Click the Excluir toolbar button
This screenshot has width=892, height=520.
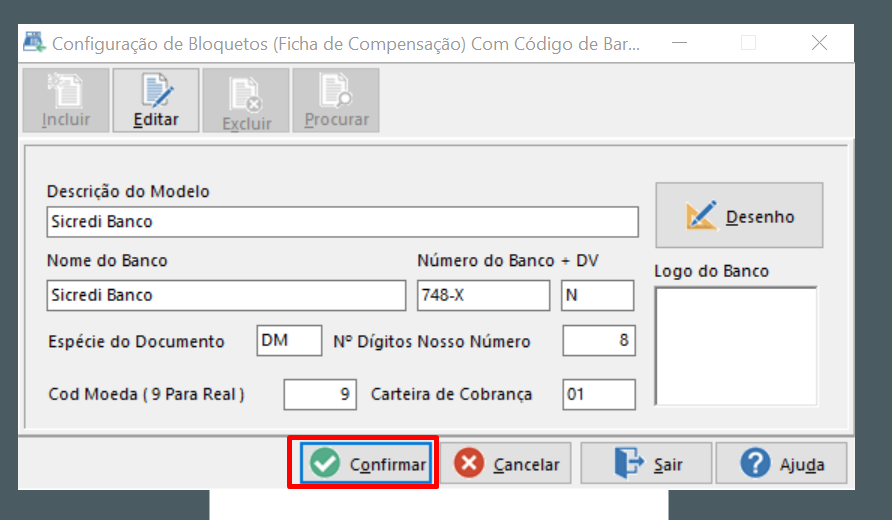[246, 101]
